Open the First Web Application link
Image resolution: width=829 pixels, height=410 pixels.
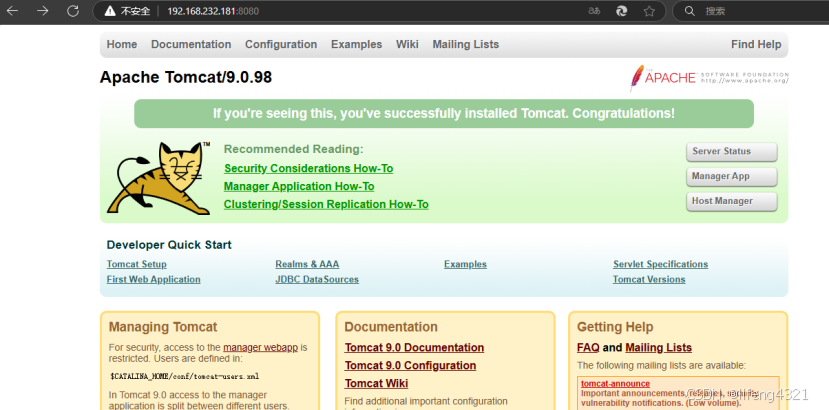click(x=153, y=279)
